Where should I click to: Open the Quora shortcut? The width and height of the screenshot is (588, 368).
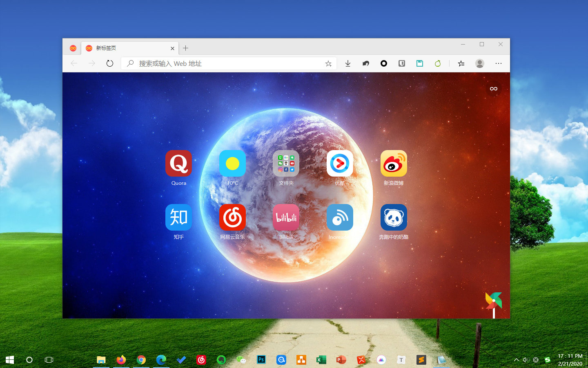click(x=178, y=163)
